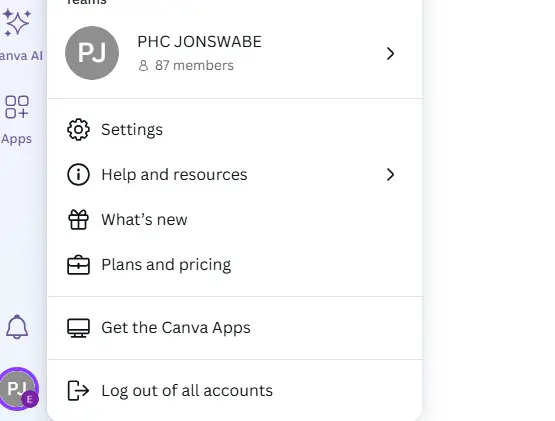Select Get the Canva Apps

point(234,328)
